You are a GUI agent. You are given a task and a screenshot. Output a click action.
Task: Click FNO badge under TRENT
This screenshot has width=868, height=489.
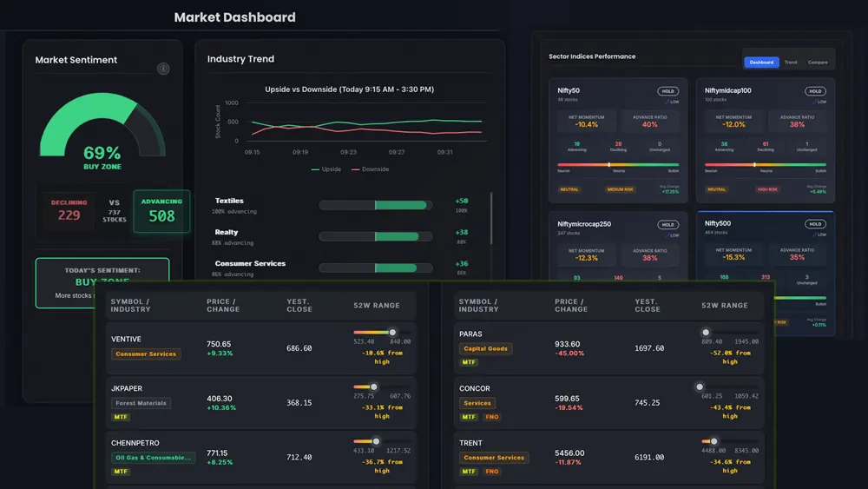click(492, 472)
